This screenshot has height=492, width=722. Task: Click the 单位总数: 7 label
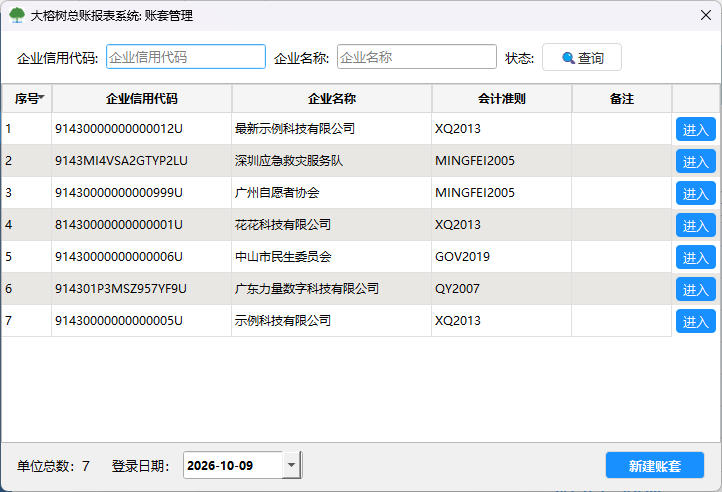click(x=53, y=466)
